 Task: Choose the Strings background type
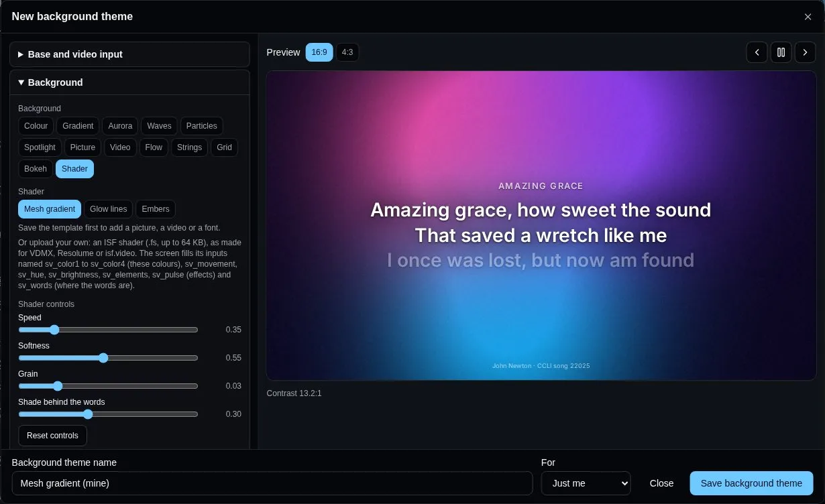click(x=189, y=147)
